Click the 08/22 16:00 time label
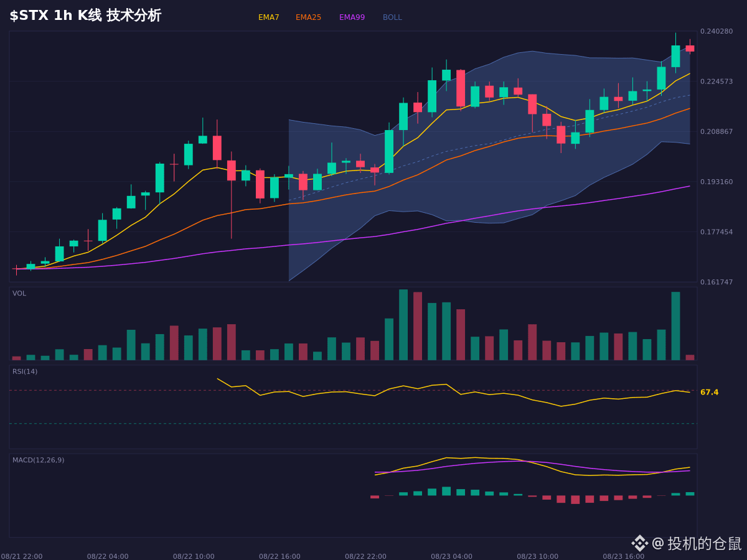747x560 pixels. click(280, 556)
